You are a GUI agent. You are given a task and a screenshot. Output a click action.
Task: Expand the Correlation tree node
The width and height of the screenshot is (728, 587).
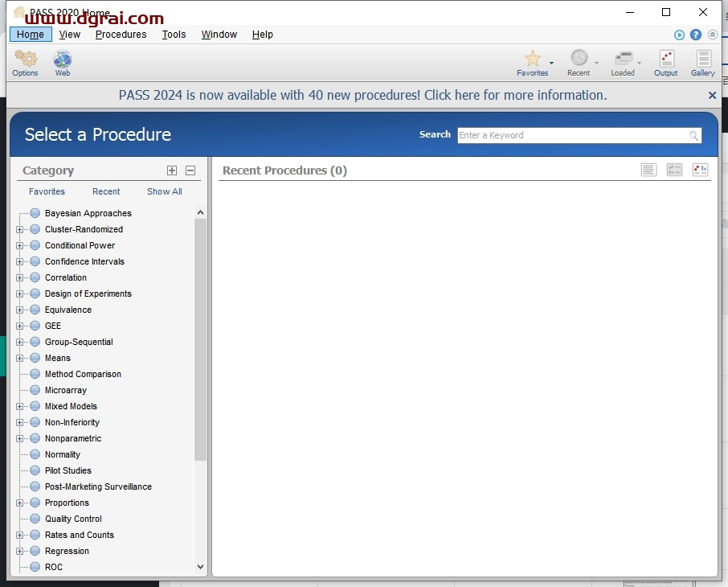(x=19, y=278)
